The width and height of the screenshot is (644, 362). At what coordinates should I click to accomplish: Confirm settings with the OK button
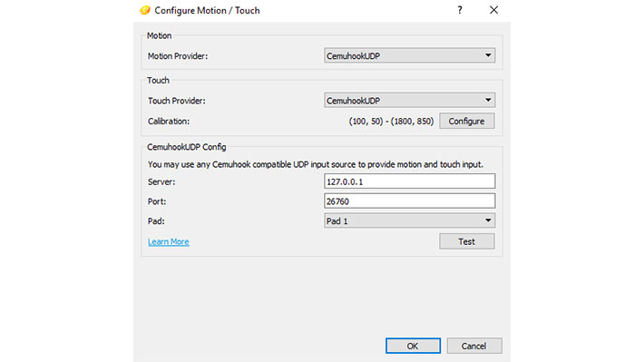[x=413, y=346]
